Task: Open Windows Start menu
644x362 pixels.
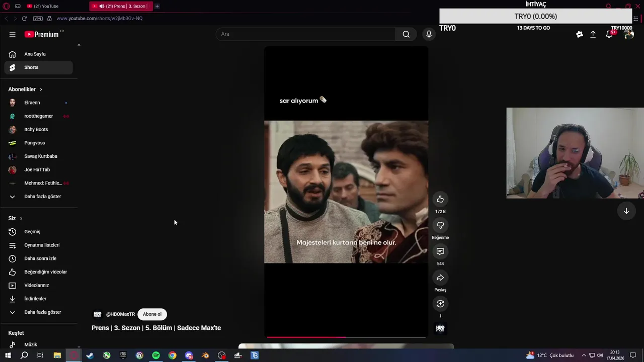Action: tap(8, 355)
